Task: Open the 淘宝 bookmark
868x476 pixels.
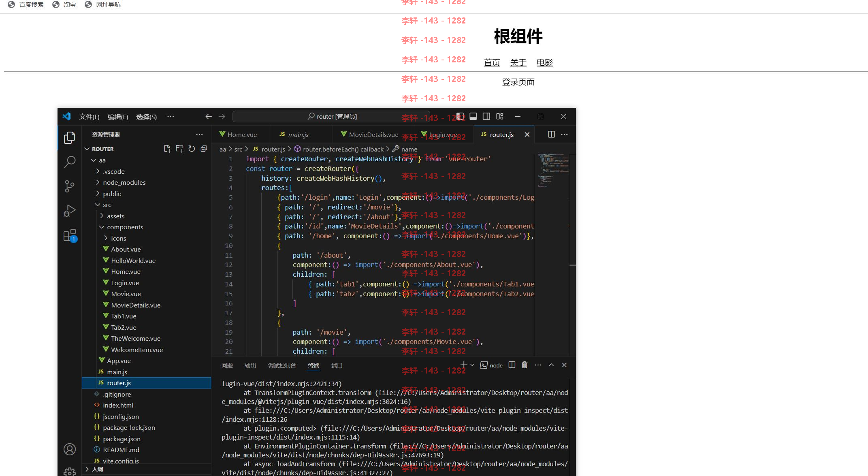Action: (x=64, y=4)
